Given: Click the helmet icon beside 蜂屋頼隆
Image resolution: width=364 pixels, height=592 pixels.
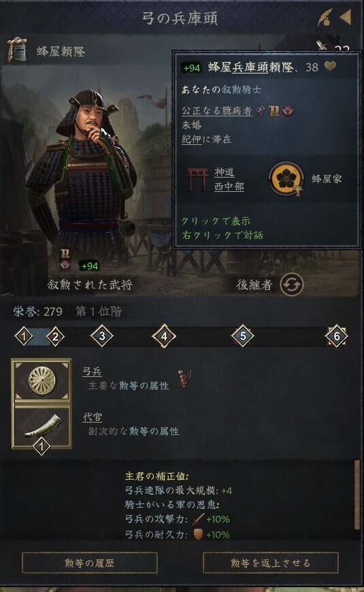Looking at the screenshot, I should [x=18, y=50].
